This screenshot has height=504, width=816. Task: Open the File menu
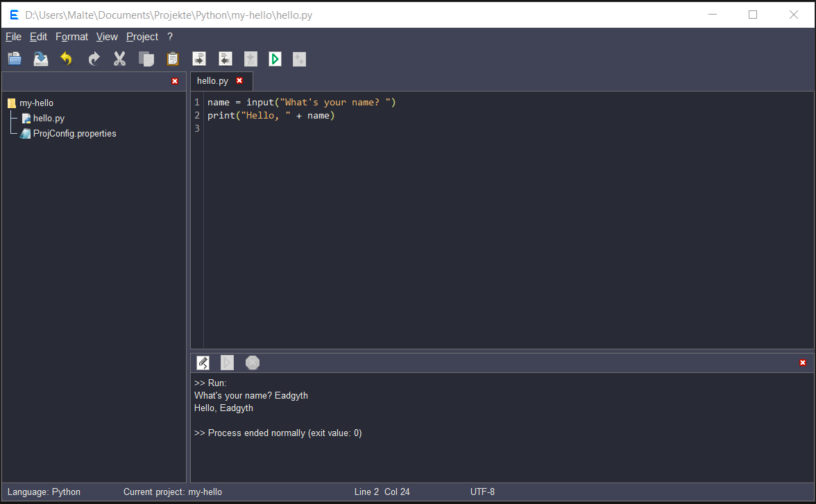point(14,37)
